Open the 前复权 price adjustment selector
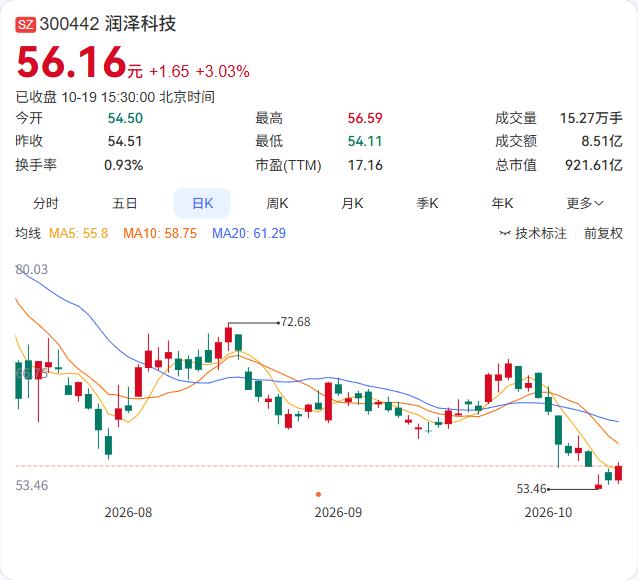Image resolution: width=638 pixels, height=580 pixels. (x=603, y=233)
